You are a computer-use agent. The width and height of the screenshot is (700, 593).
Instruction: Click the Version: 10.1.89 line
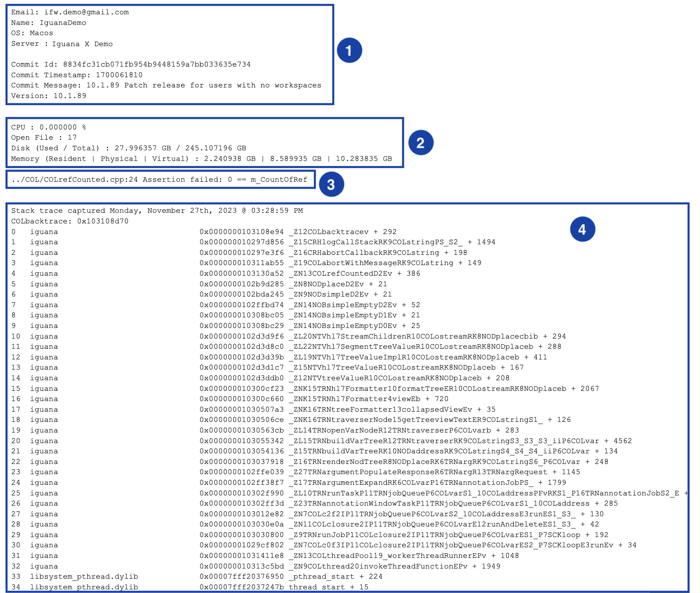pyautogui.click(x=49, y=96)
